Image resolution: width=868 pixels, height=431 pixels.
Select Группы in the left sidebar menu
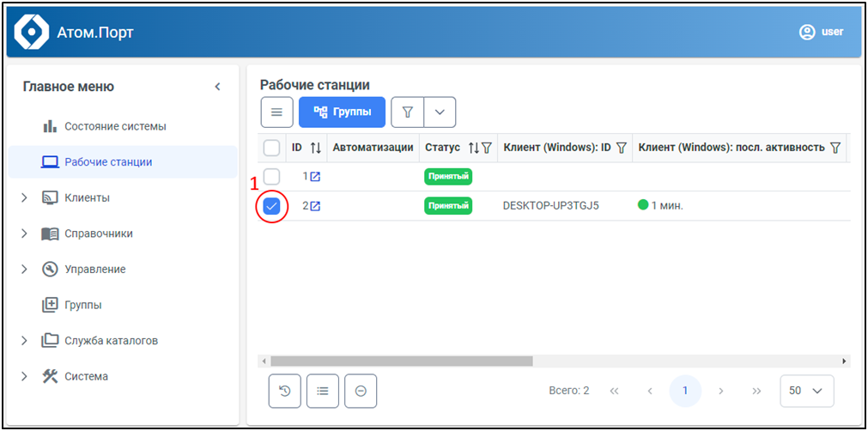[82, 305]
